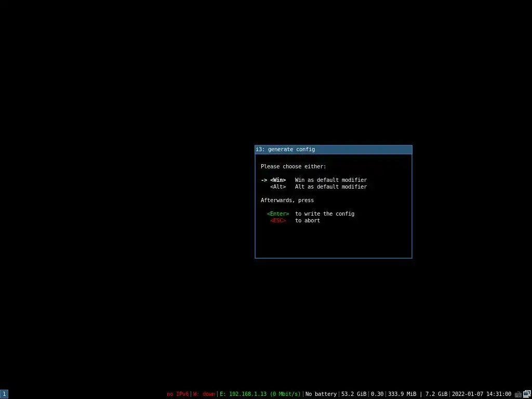Click 'Alt as default modifier' description
Screen dimensions: 532x399
[331, 187]
